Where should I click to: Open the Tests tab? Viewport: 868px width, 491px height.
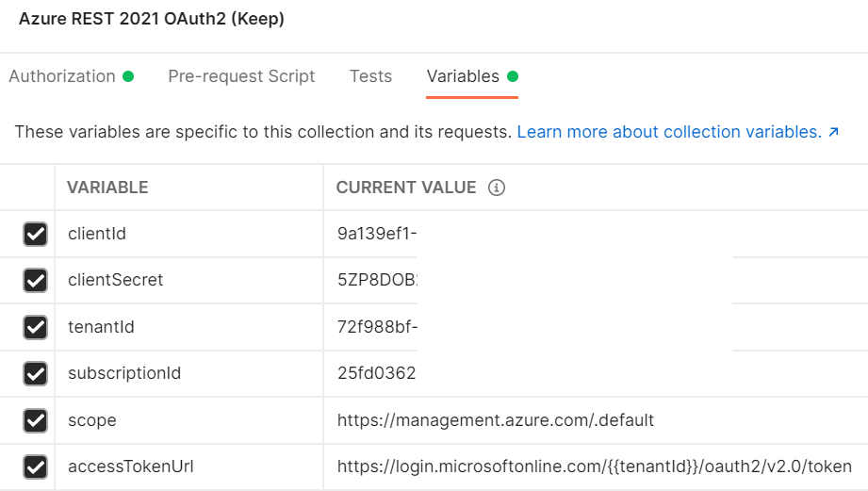pyautogui.click(x=371, y=75)
